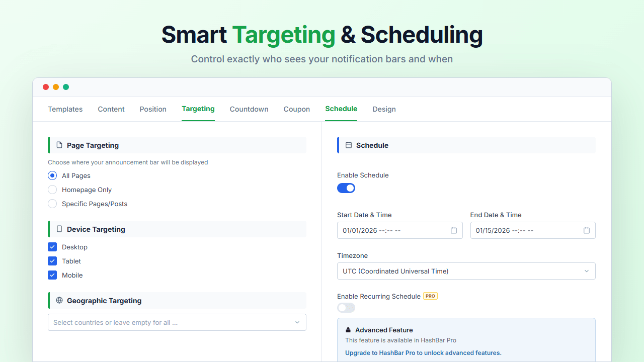The width and height of the screenshot is (644, 362).
Task: Expand the Start Date calendar picker
Action: tap(454, 230)
